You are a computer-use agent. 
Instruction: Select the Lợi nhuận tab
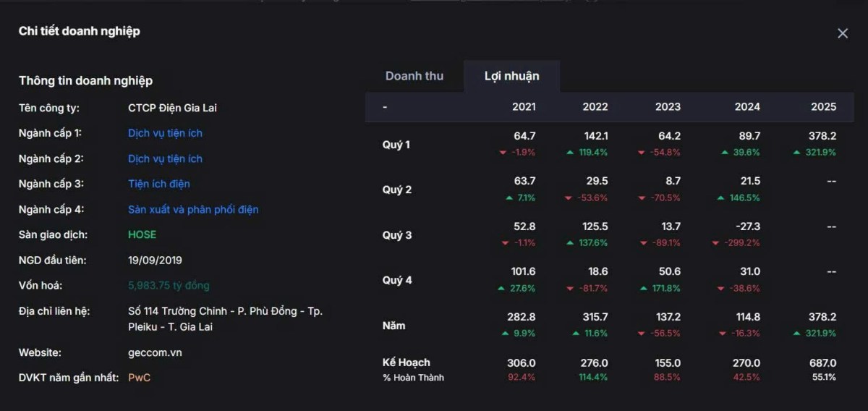click(511, 76)
